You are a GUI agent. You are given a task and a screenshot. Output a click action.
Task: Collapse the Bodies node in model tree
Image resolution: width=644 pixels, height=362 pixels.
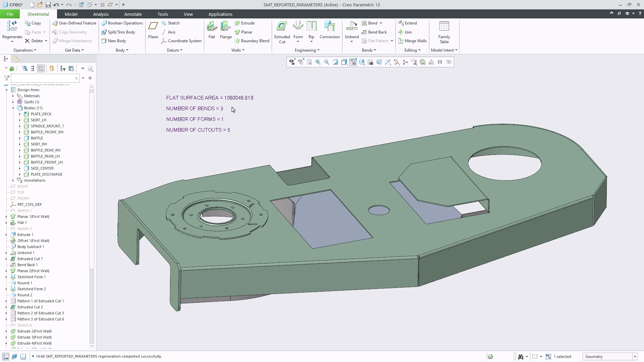[x=13, y=108]
